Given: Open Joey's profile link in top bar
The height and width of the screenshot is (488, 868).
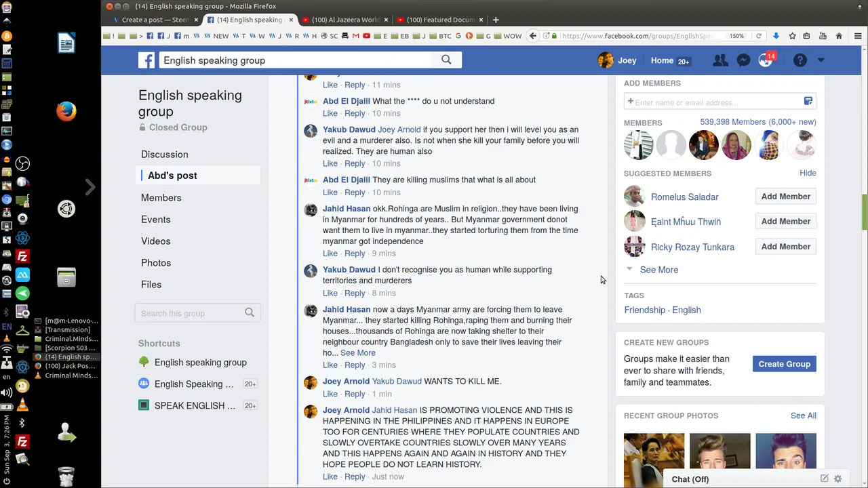Looking at the screenshot, I should click(617, 60).
